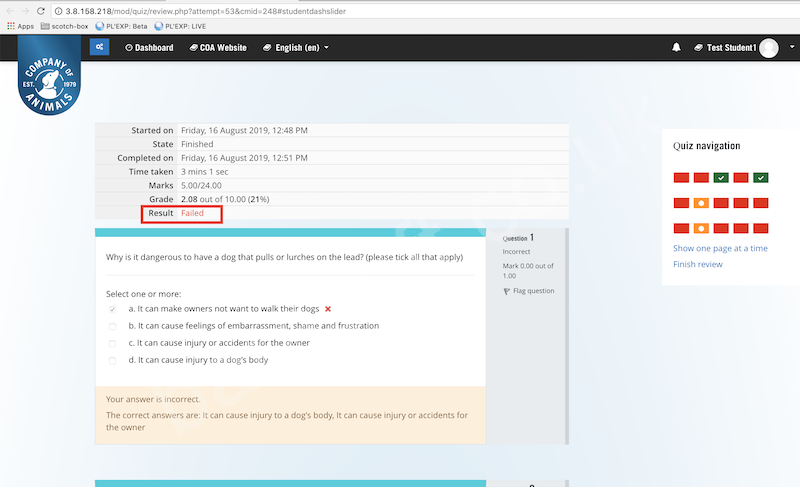Screen dimensions: 800x487
Task: Click the marks value 5.00/24.00
Action: (201, 186)
